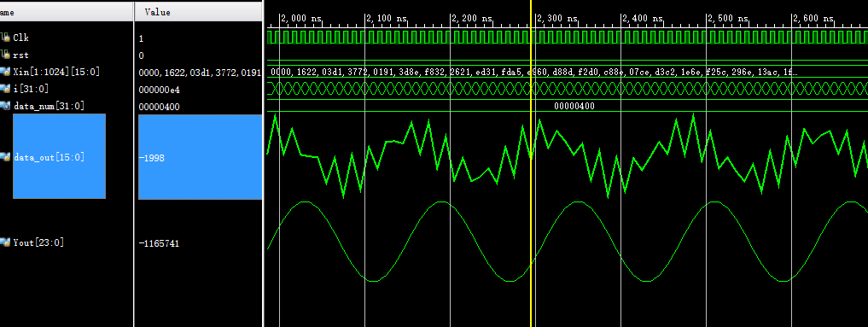This screenshot has width=868, height=327.
Task: Expand the Xin array bus icon
Action: tap(5, 72)
